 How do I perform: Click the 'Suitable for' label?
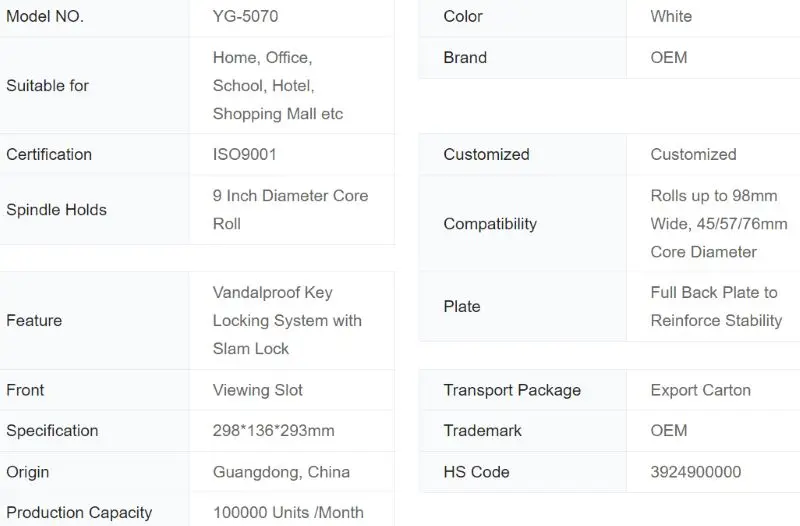point(48,86)
